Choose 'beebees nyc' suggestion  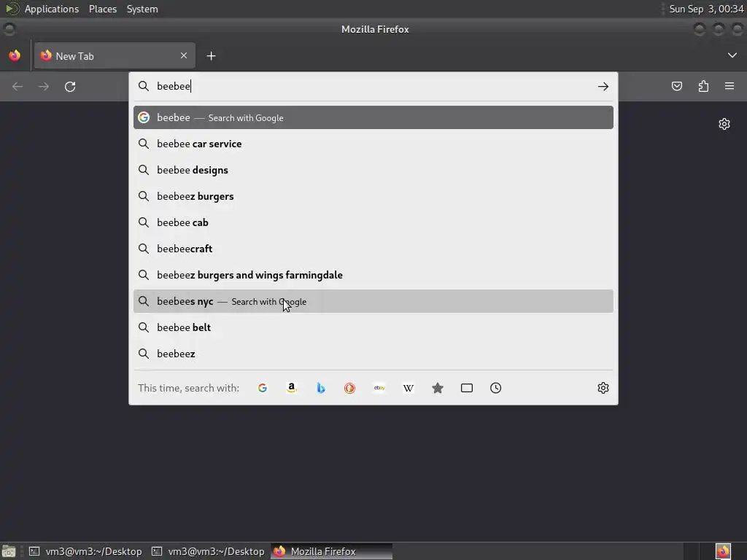point(373,301)
